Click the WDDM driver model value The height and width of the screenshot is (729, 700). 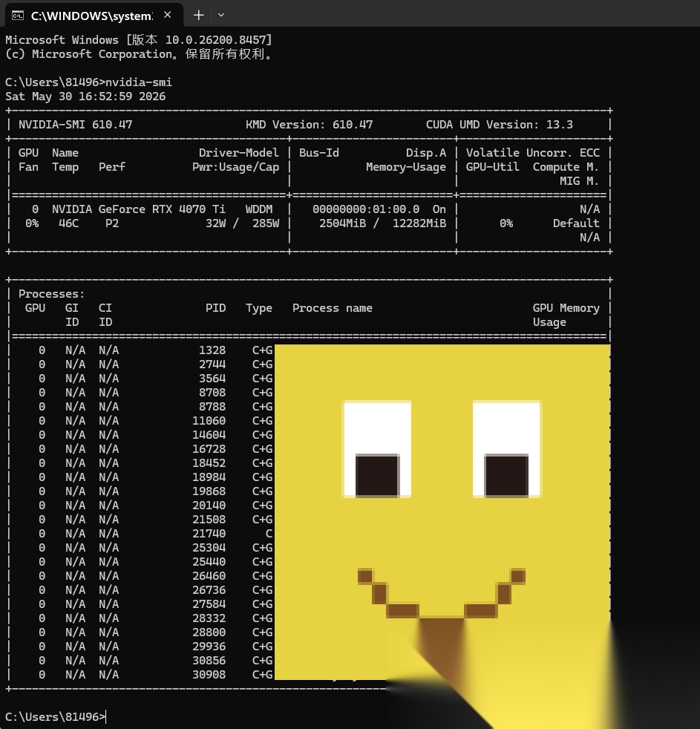click(259, 209)
